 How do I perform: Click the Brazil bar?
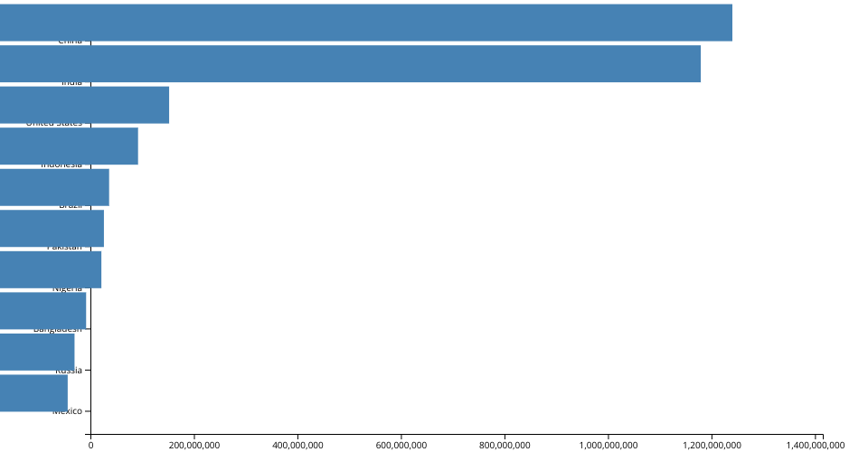[x=54, y=187]
